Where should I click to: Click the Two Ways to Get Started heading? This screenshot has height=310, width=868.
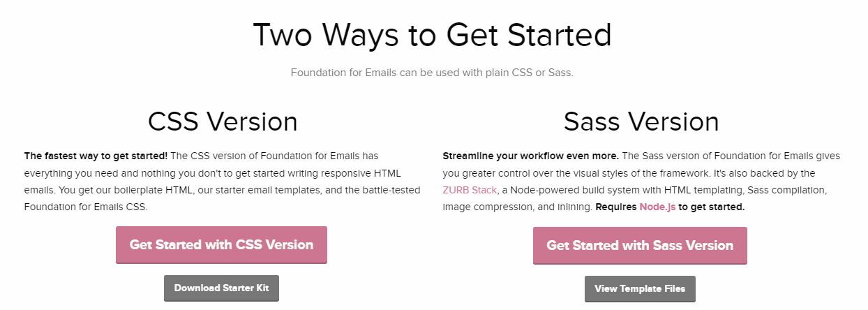[432, 35]
